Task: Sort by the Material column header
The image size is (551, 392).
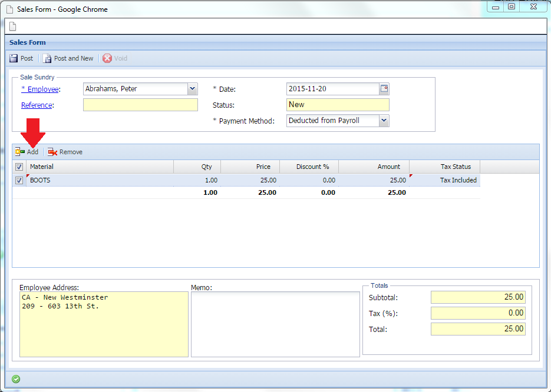Action: point(100,167)
